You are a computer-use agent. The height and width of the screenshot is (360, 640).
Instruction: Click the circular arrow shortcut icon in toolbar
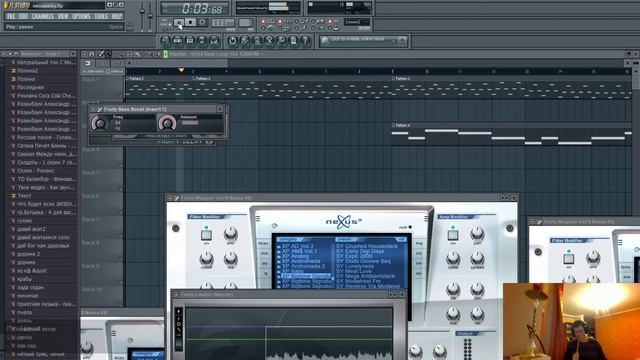[232, 40]
